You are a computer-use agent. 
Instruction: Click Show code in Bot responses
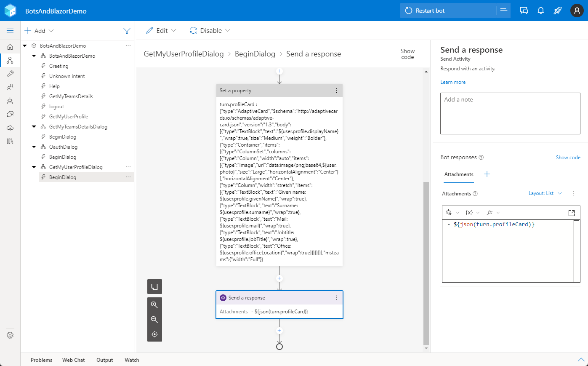pos(568,158)
